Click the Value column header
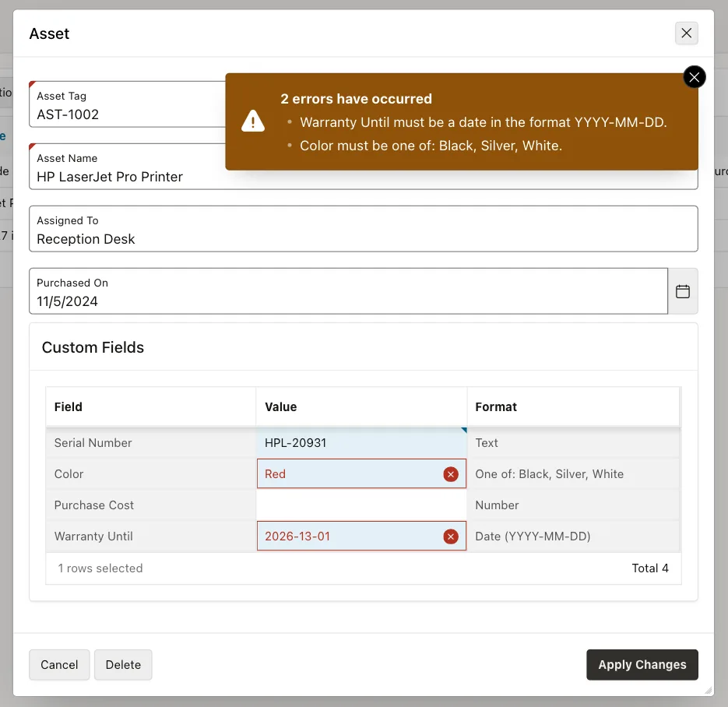This screenshot has width=728, height=707. tap(361, 406)
